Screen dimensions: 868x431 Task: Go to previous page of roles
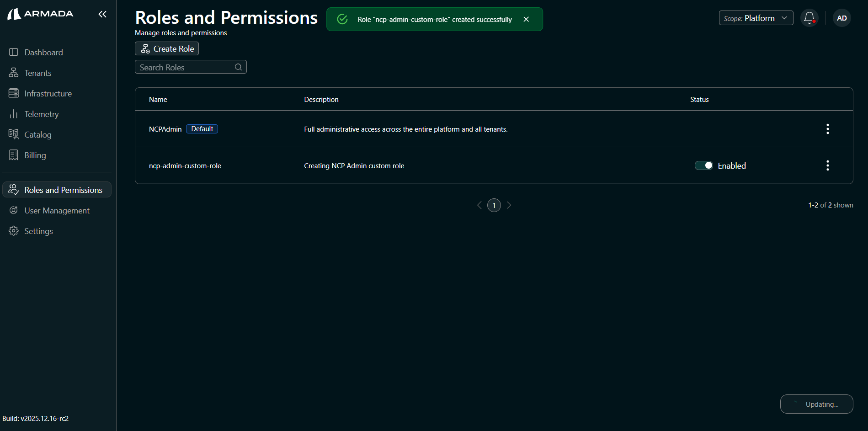[479, 205]
